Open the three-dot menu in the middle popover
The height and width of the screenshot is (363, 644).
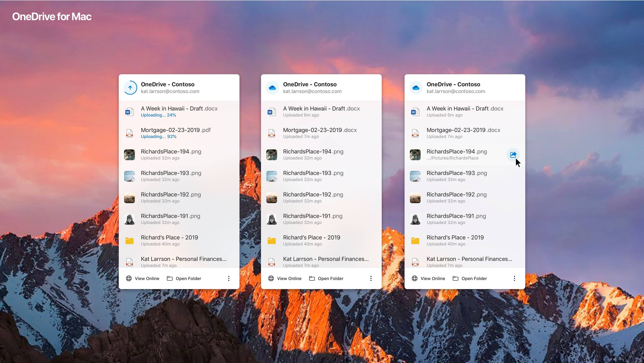(x=371, y=278)
